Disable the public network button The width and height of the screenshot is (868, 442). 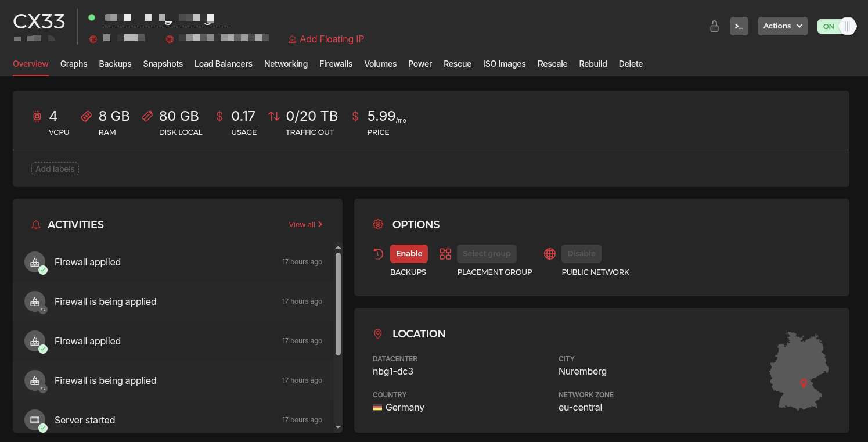pyautogui.click(x=581, y=254)
